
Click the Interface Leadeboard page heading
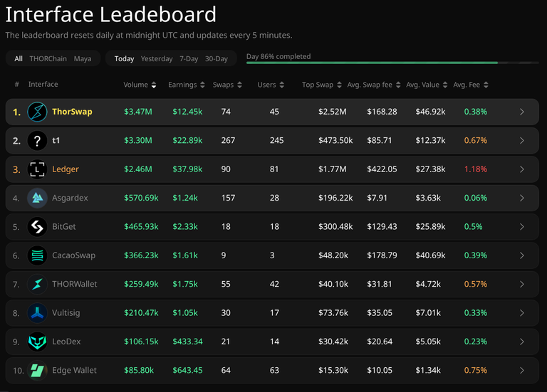[111, 15]
